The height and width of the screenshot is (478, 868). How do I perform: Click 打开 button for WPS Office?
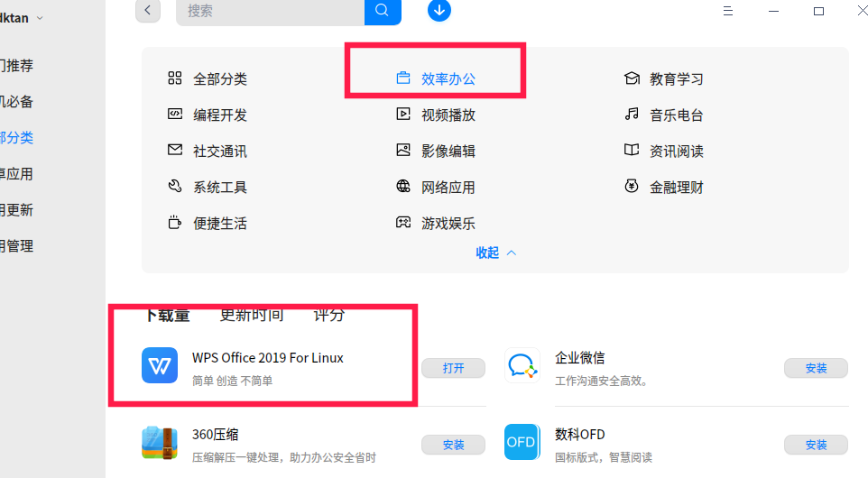pyautogui.click(x=453, y=368)
